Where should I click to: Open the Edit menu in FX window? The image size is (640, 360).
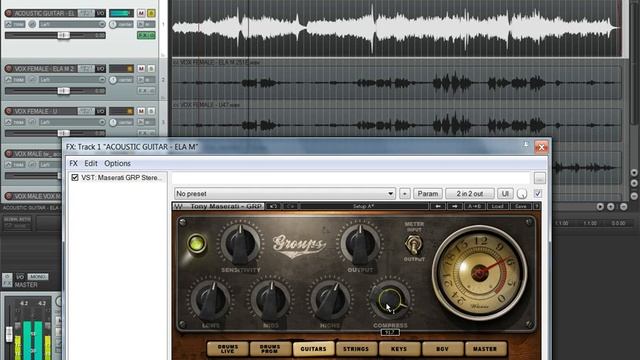(91, 163)
